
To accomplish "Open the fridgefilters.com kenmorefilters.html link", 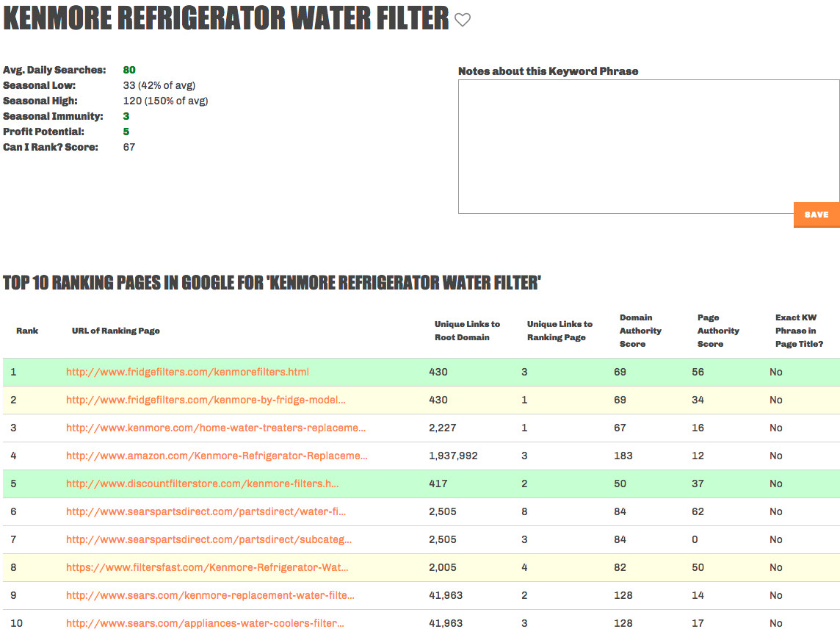I will pos(187,372).
